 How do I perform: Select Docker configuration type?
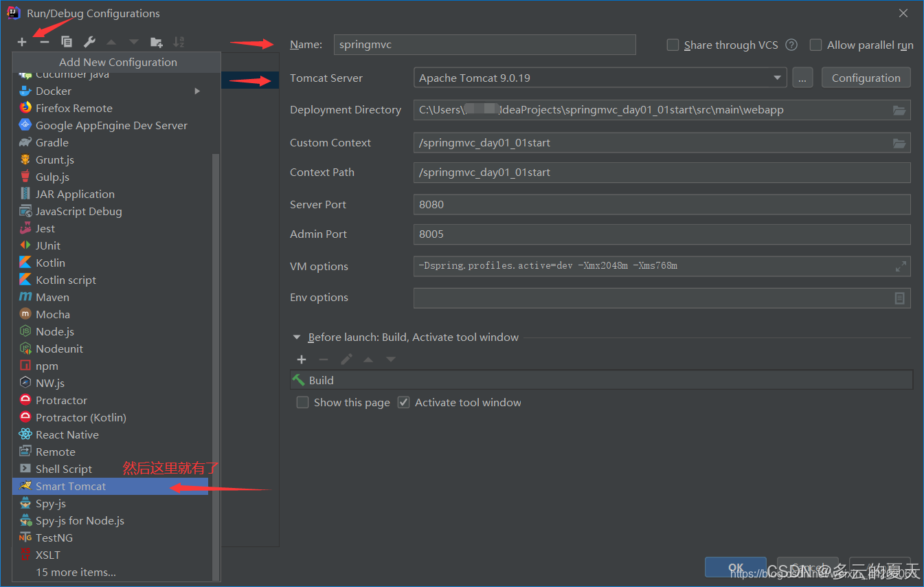(110, 91)
